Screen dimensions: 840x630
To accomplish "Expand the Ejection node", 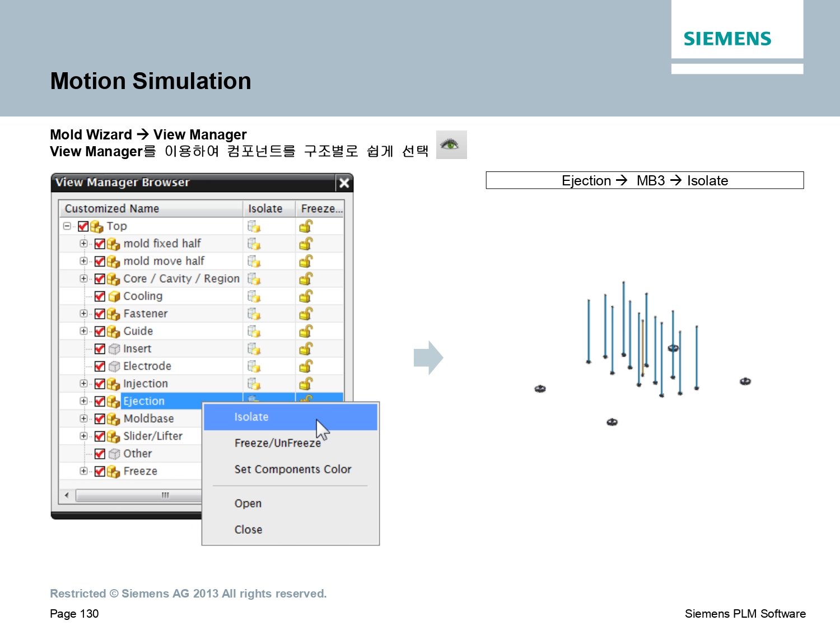I will coord(83,401).
